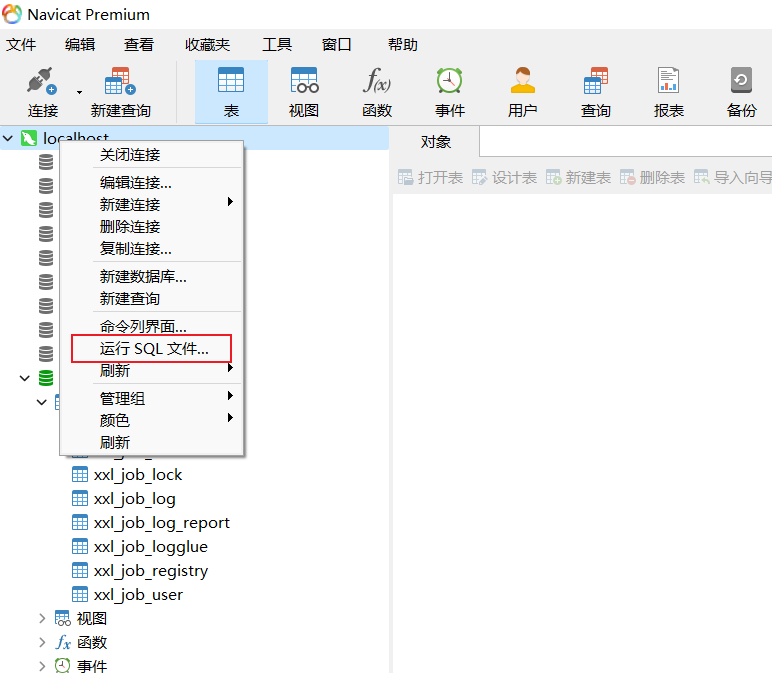This screenshot has height=673, width=772.
Task: Open the 函数 function toolbar icon
Action: click(377, 80)
